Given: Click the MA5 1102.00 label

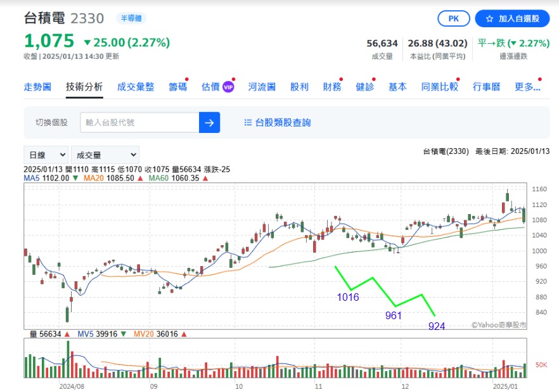Looking at the screenshot, I should coord(46,178).
